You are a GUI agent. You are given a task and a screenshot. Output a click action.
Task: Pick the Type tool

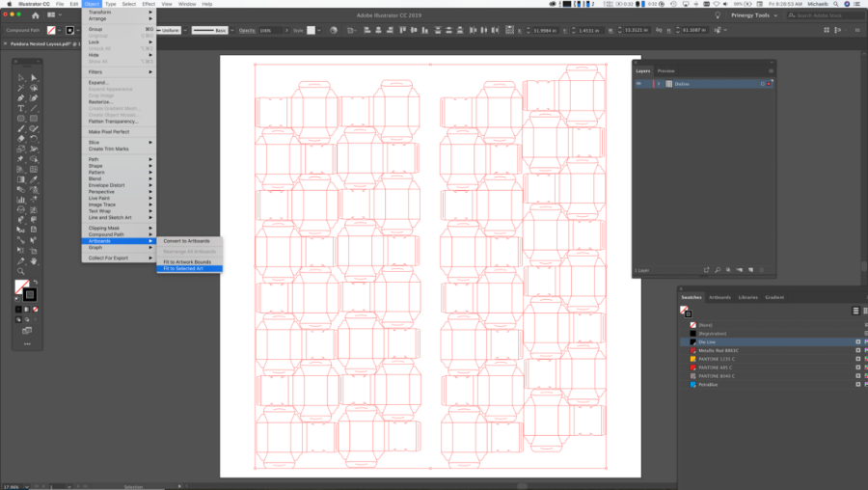pyautogui.click(x=21, y=108)
